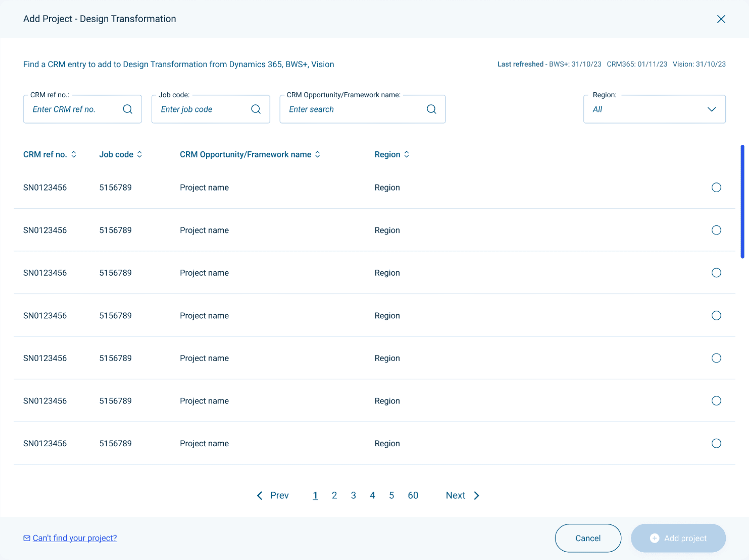Go to page 2 in pagination
749x560 pixels.
(334, 495)
